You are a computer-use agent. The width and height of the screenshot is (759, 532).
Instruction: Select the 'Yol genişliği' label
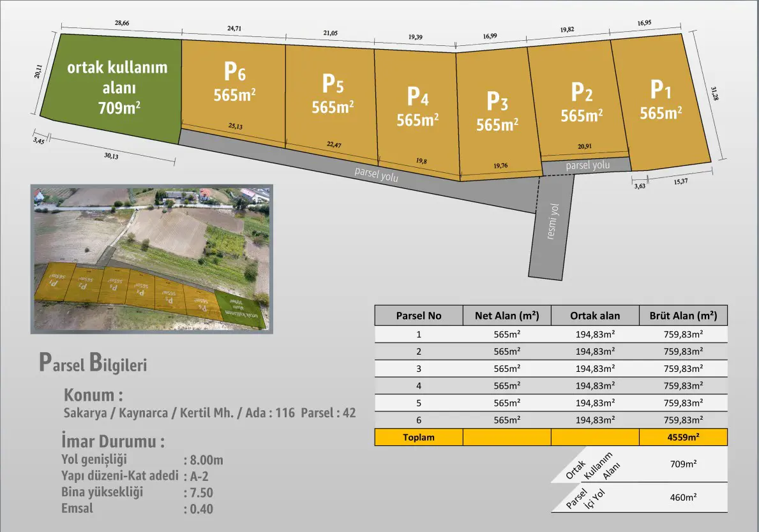pyautogui.click(x=94, y=459)
